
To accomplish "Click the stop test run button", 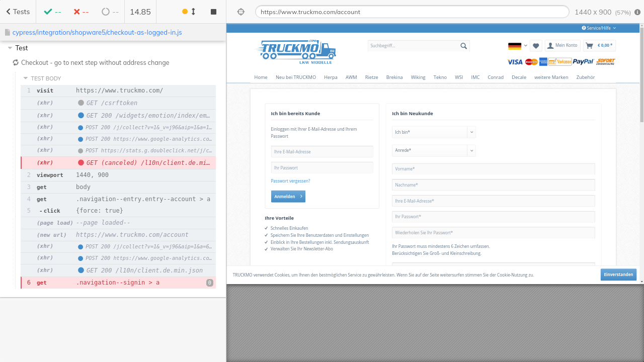I will [x=213, y=12].
